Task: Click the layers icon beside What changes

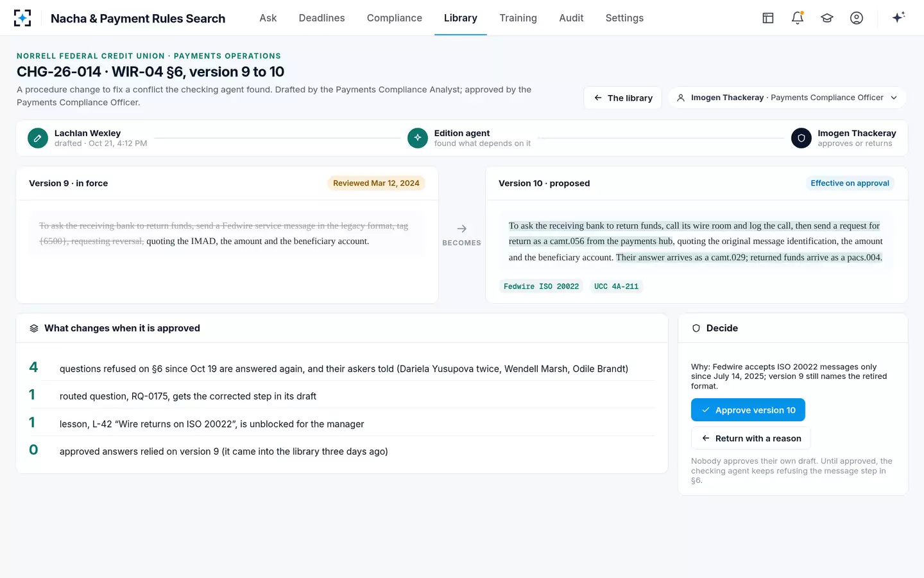Action: pos(34,328)
